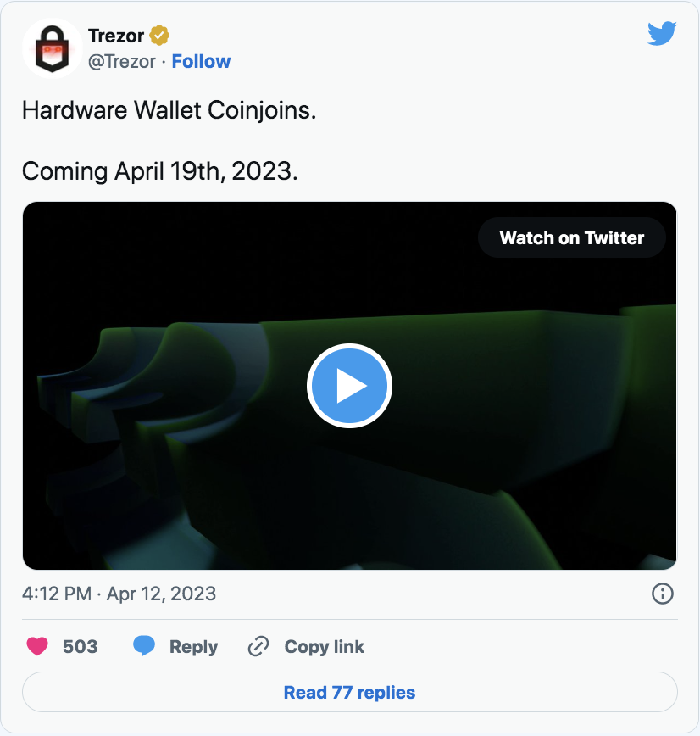Play the embedded video
Image resolution: width=700 pixels, height=736 pixels.
point(349,387)
